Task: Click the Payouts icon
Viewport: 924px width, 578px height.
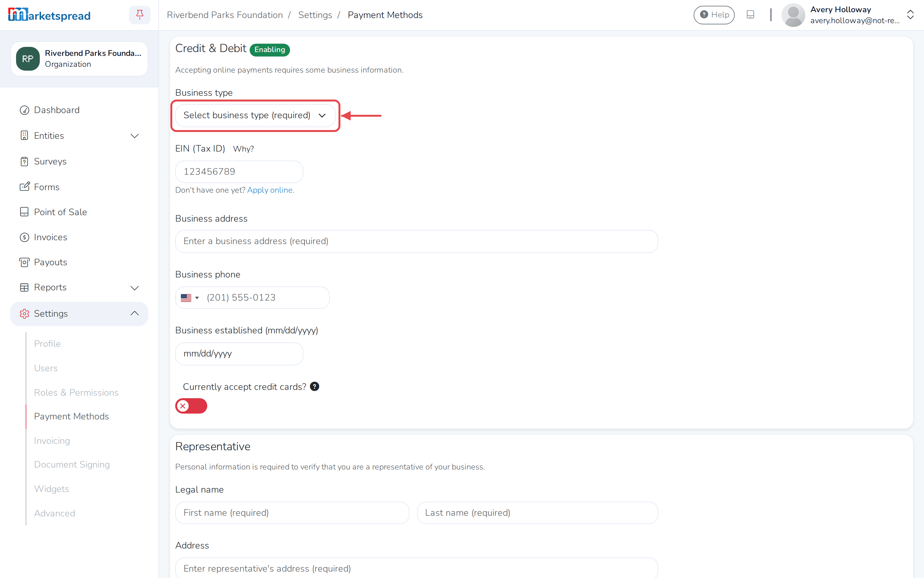Action: [x=24, y=262]
